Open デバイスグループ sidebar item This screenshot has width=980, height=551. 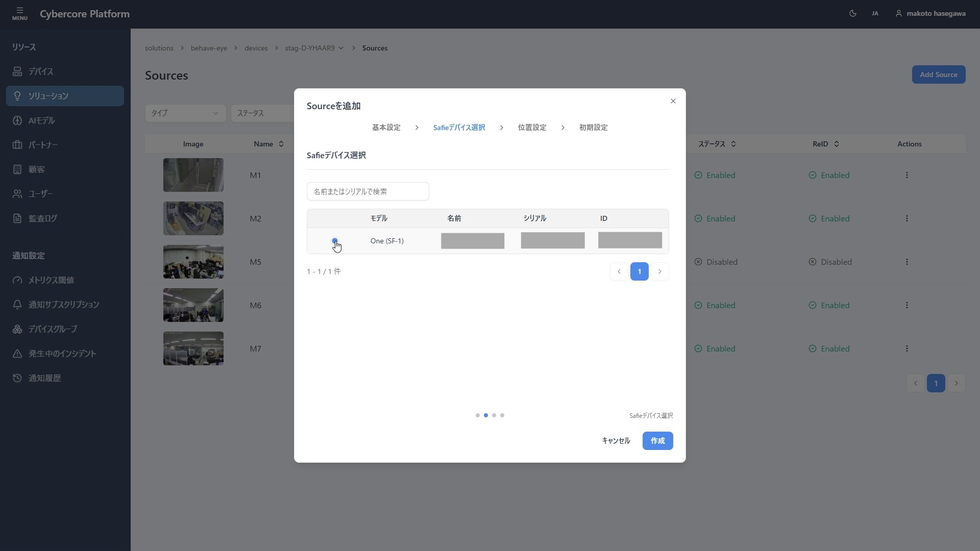pyautogui.click(x=65, y=329)
